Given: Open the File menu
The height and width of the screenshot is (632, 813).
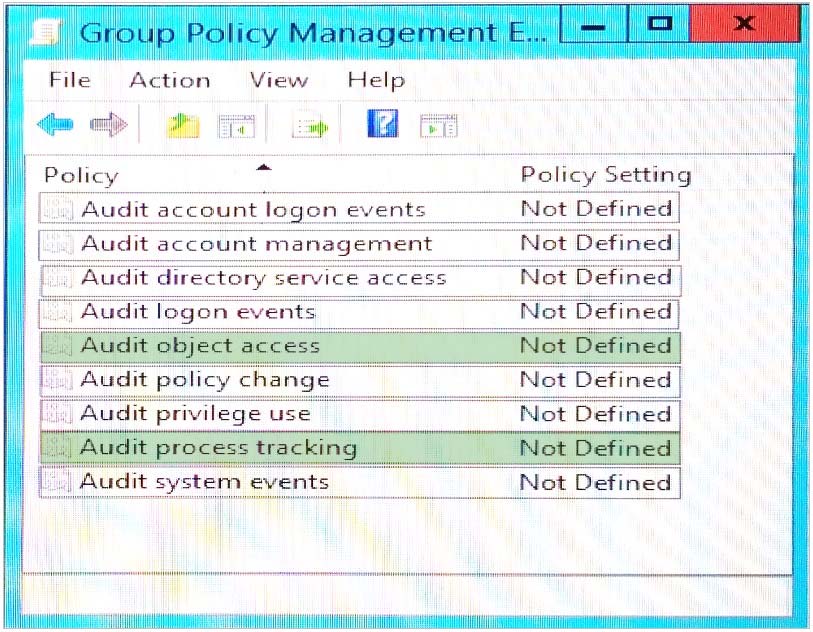Looking at the screenshot, I should [x=70, y=80].
